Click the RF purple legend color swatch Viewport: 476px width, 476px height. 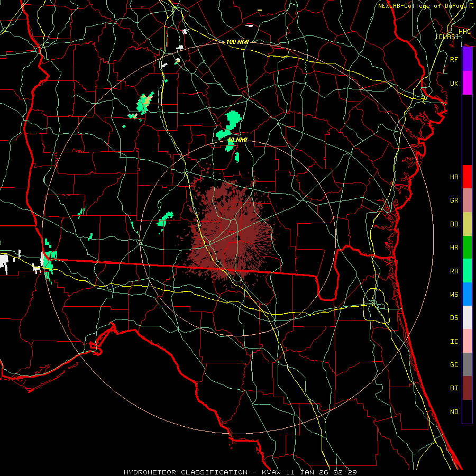467,59
